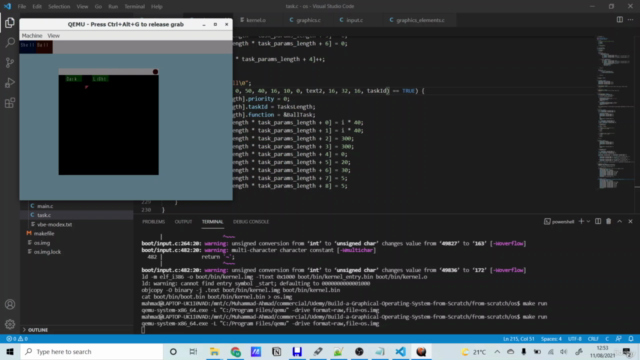
Task: Open the Run and Debug view
Action: (10, 82)
